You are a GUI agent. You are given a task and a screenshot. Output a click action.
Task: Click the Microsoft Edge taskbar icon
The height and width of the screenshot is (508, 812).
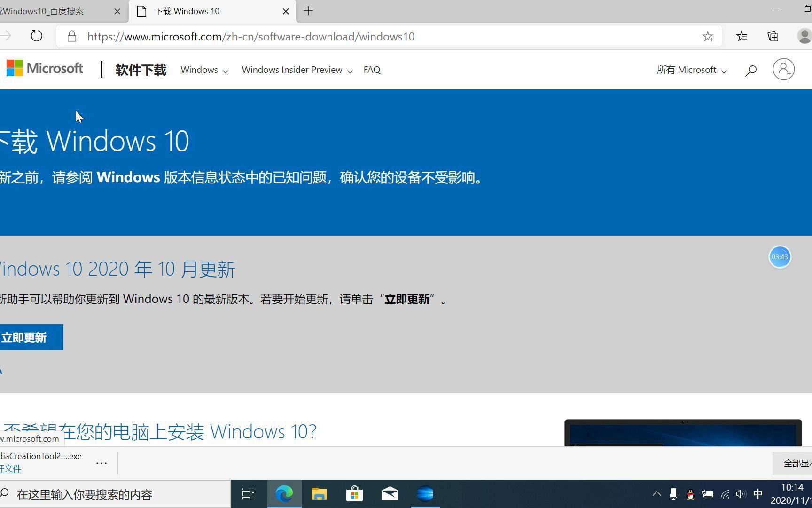(284, 494)
